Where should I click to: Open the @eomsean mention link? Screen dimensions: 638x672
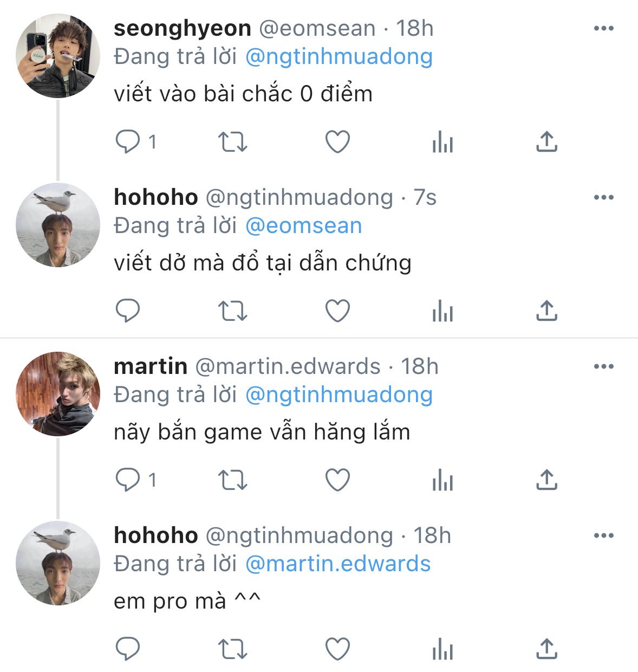coord(304,226)
